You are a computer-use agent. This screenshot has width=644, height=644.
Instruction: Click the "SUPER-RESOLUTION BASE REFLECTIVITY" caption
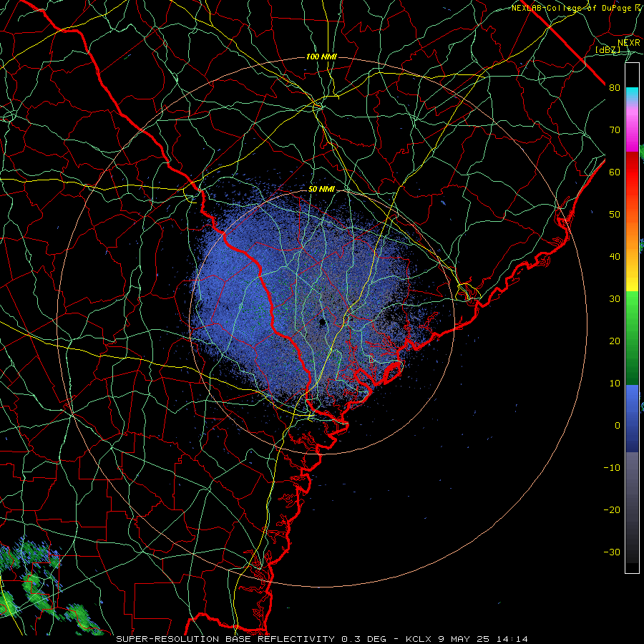pyautogui.click(x=225, y=639)
